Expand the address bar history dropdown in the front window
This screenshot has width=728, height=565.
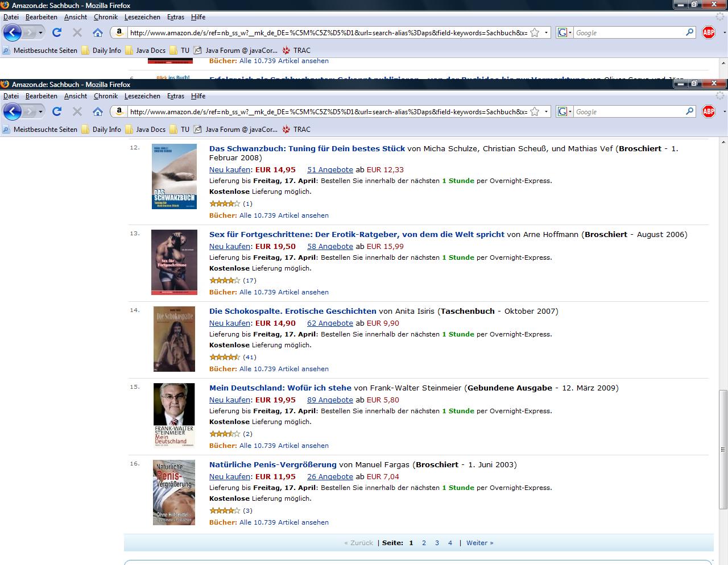pos(547,112)
